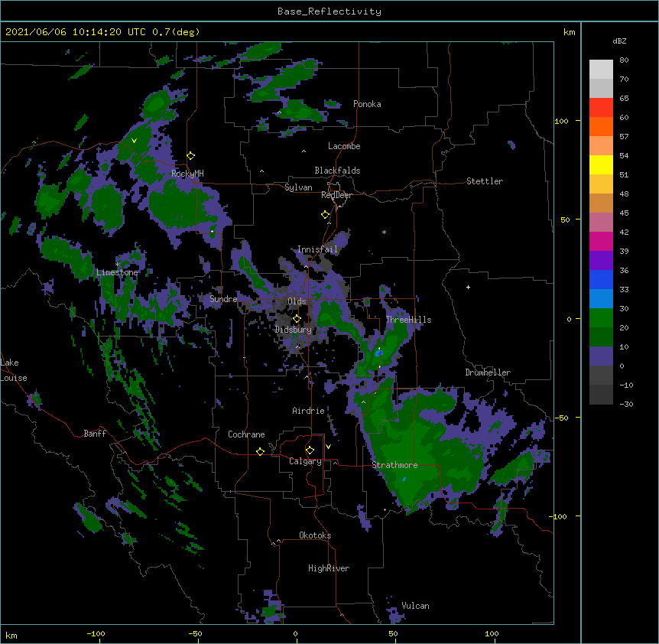This screenshot has width=659, height=644.
Task: Select the bright yellow 54 dBZ swatch
Action: [601, 164]
